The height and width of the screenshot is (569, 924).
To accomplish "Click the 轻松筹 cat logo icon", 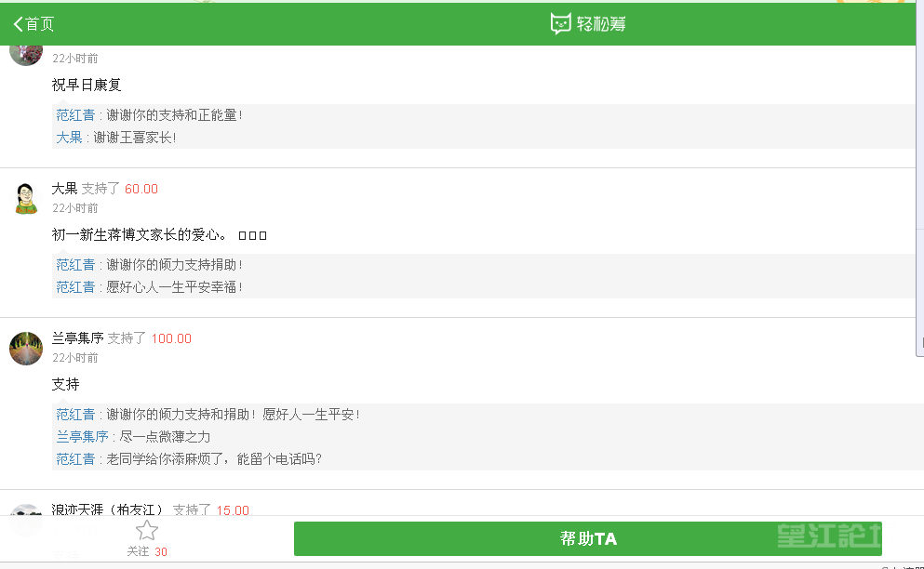I will (x=560, y=24).
